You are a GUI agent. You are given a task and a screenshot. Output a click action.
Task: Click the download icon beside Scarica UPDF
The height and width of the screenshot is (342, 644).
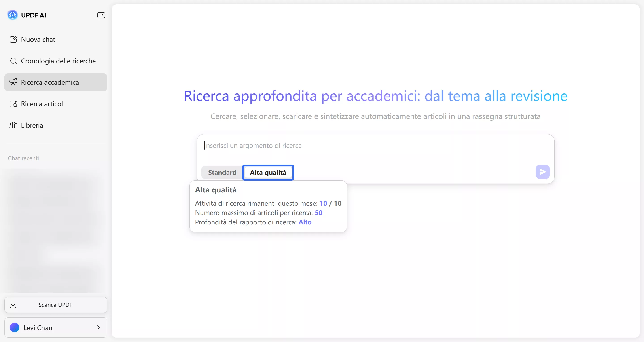pos(13,305)
